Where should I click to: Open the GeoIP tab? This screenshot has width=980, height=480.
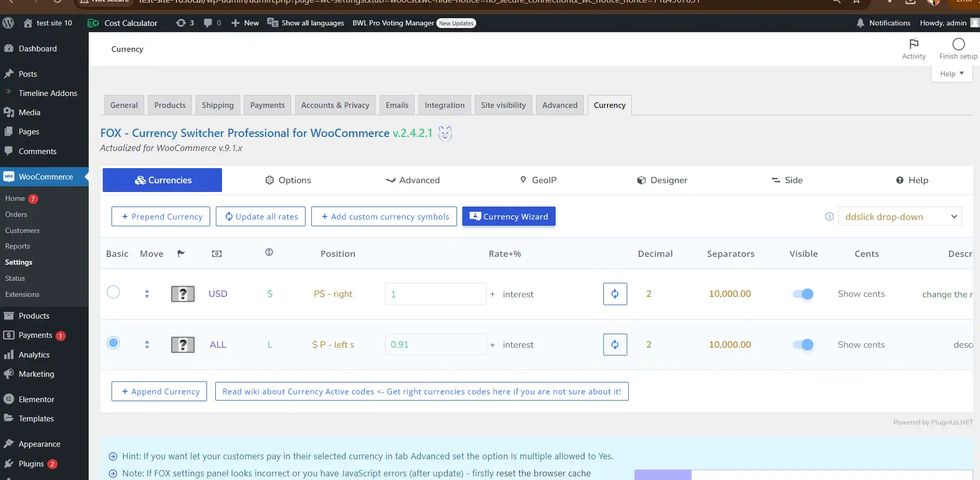[538, 180]
